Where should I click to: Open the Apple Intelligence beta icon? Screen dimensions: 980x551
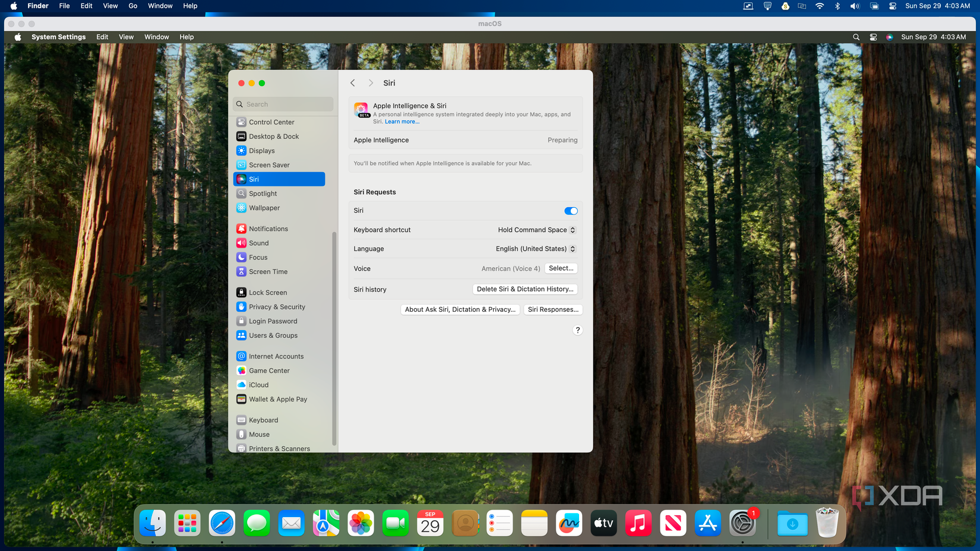pos(361,110)
